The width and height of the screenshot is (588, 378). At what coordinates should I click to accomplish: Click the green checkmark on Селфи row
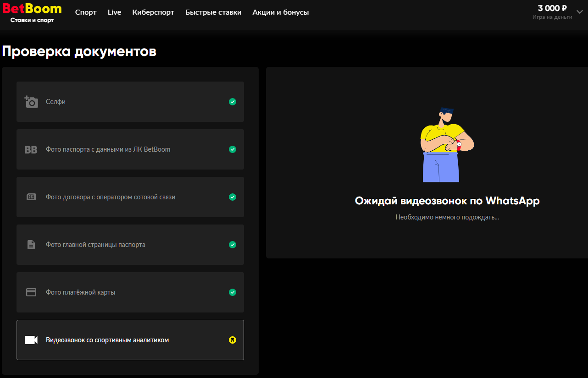click(233, 102)
